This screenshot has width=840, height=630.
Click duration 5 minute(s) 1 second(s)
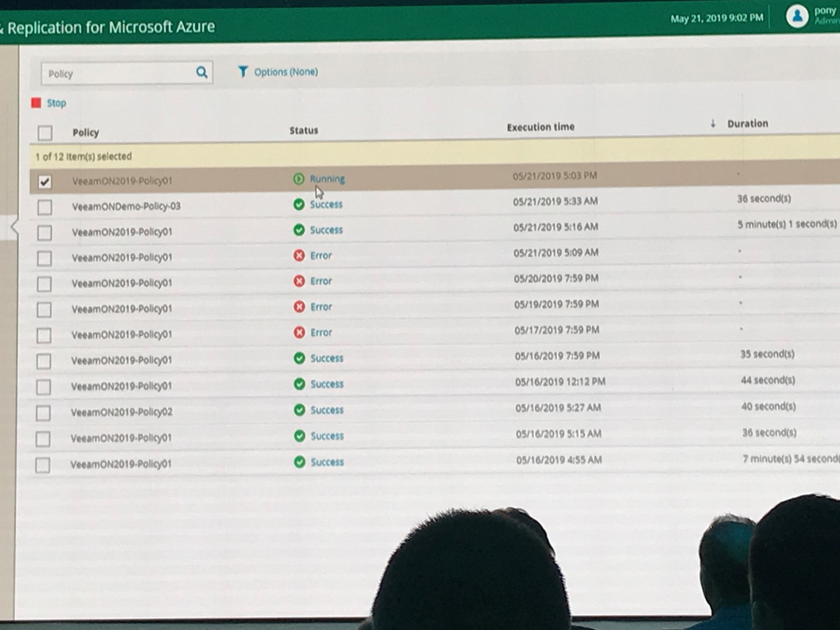[787, 224]
